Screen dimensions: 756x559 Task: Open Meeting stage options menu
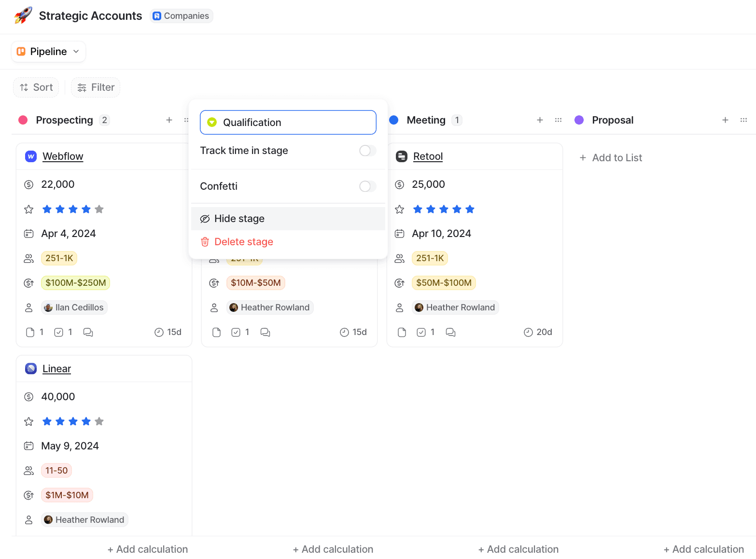click(x=558, y=120)
